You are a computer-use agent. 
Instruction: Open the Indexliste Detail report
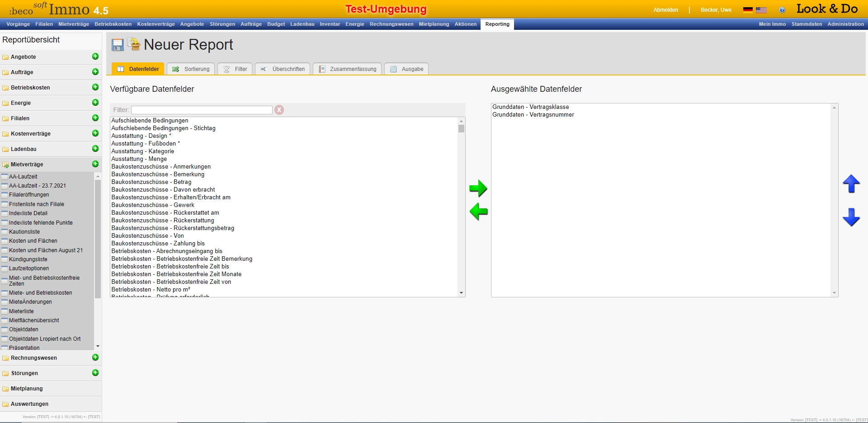pyautogui.click(x=28, y=213)
